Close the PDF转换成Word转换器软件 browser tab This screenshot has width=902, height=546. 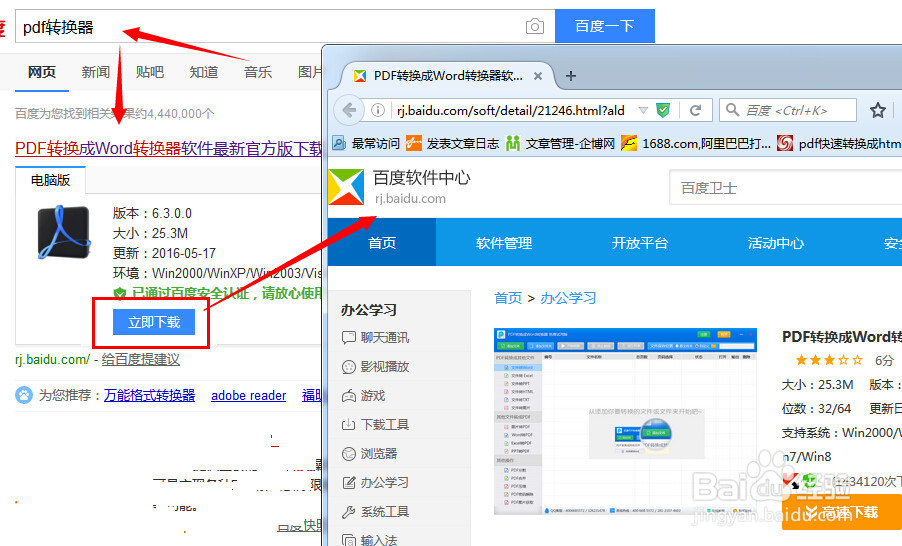click(538, 76)
